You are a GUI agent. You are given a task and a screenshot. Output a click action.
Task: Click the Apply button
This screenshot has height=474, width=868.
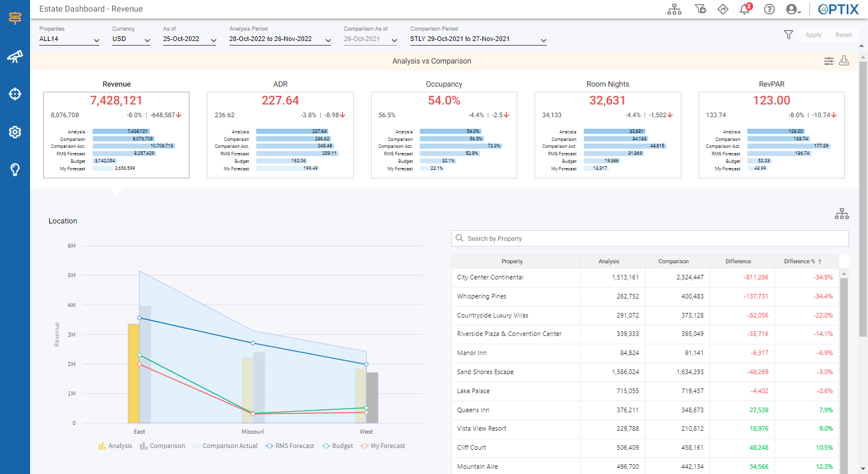tap(813, 35)
